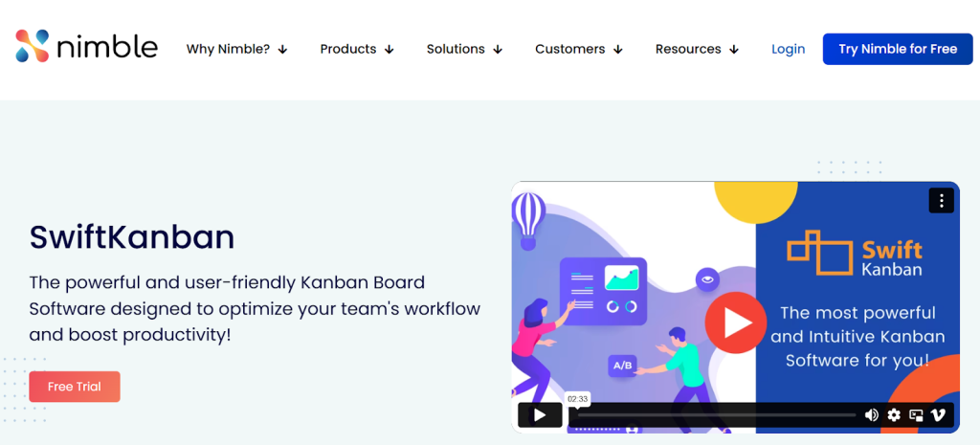The image size is (980, 445).
Task: Expand the Why Nimble? dropdown arrow
Action: [282, 50]
